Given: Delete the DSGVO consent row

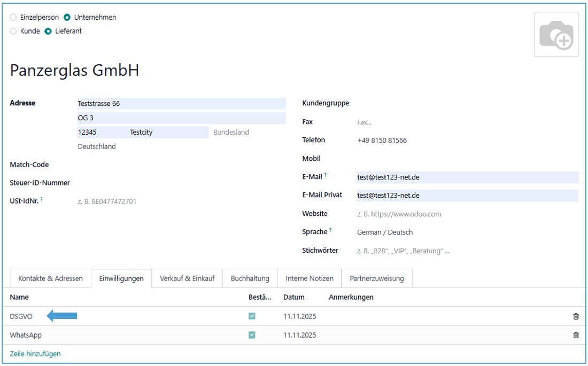Looking at the screenshot, I should click(576, 316).
